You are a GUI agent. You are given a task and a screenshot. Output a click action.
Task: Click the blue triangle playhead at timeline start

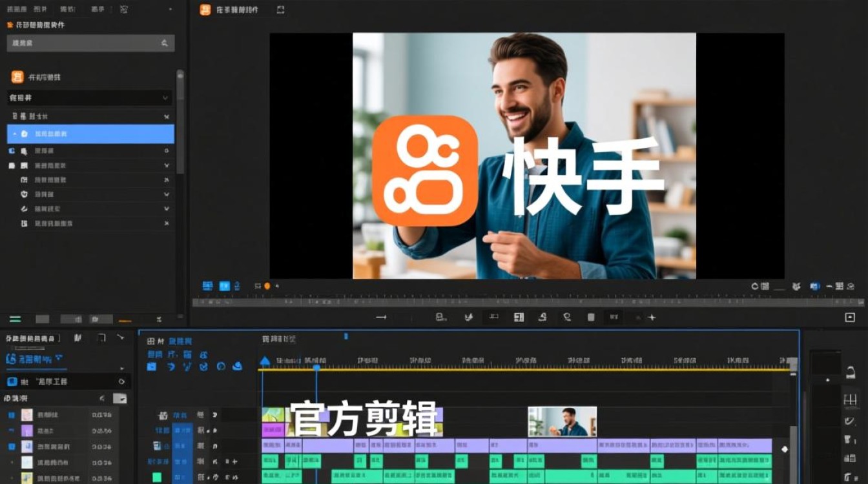point(264,361)
